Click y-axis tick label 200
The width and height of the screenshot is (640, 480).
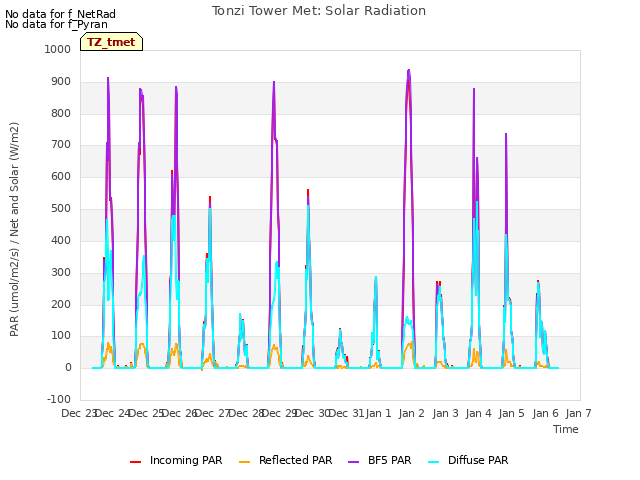pos(61,304)
